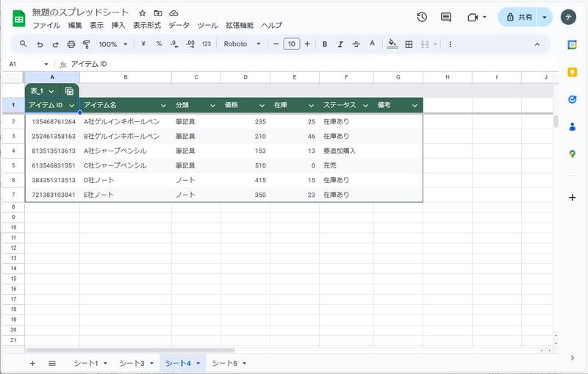Select the paint format tool
Screen dimensions: 588x374
[x=87, y=44]
